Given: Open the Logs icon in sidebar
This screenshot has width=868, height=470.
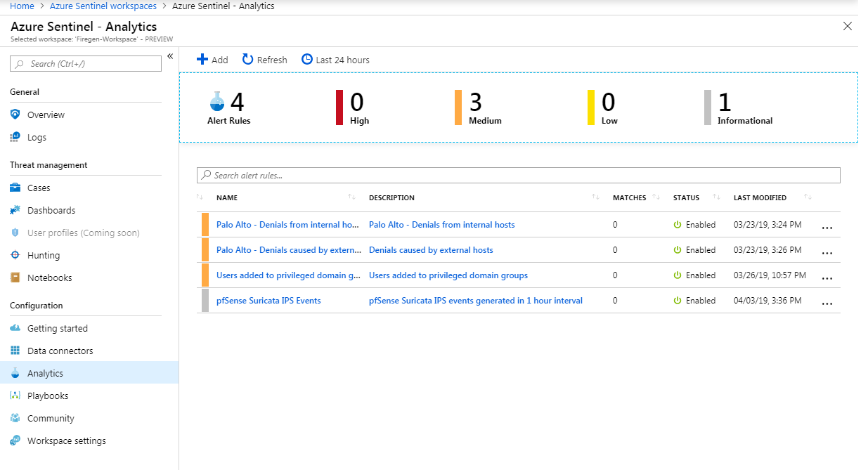Looking at the screenshot, I should (x=15, y=137).
